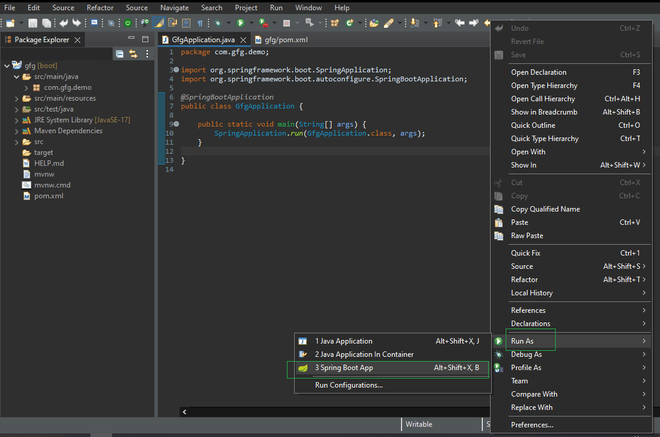Image resolution: width=660 pixels, height=437 pixels.
Task: Click Run Configurations... in the submenu
Action: [348, 385]
